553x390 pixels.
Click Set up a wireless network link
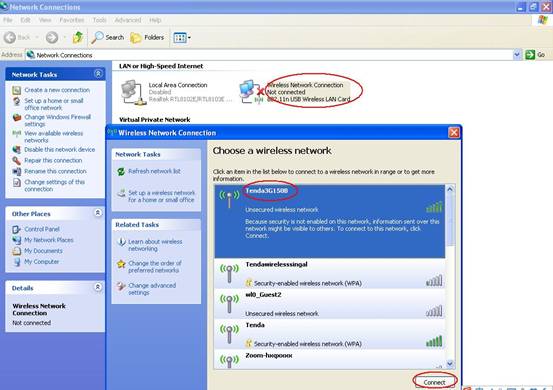click(162, 196)
